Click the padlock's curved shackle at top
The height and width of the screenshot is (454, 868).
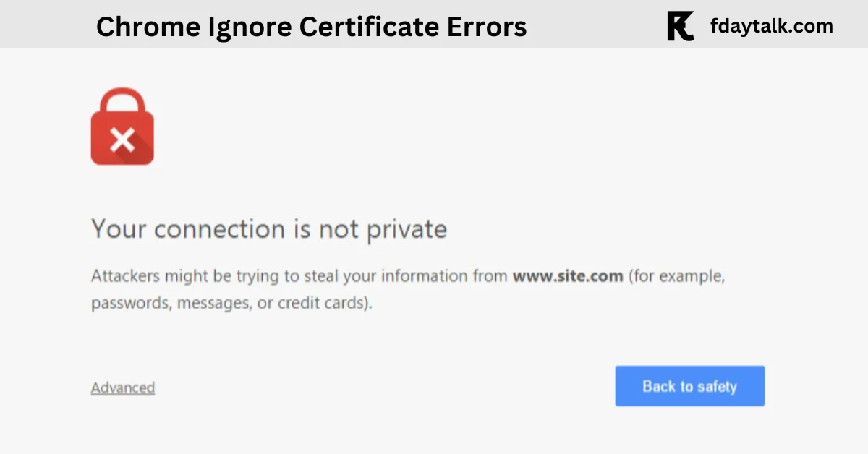pyautogui.click(x=122, y=101)
